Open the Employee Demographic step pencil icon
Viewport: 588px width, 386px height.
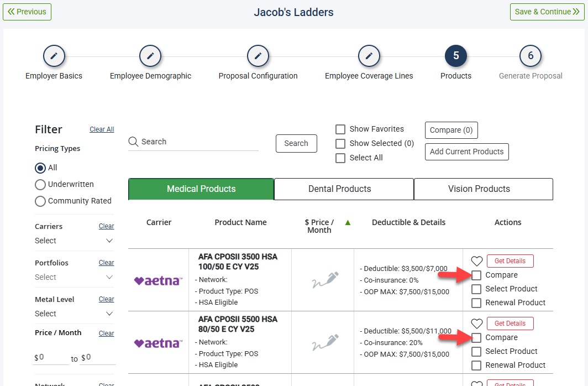(150, 56)
